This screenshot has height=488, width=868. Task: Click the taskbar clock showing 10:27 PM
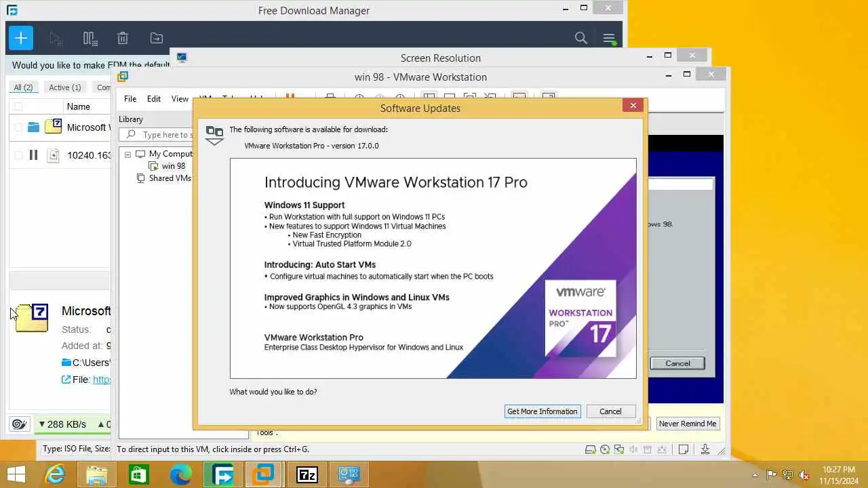(x=839, y=475)
